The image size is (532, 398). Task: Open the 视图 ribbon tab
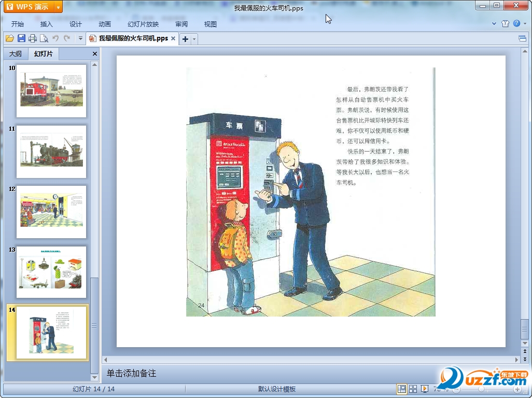pyautogui.click(x=211, y=24)
